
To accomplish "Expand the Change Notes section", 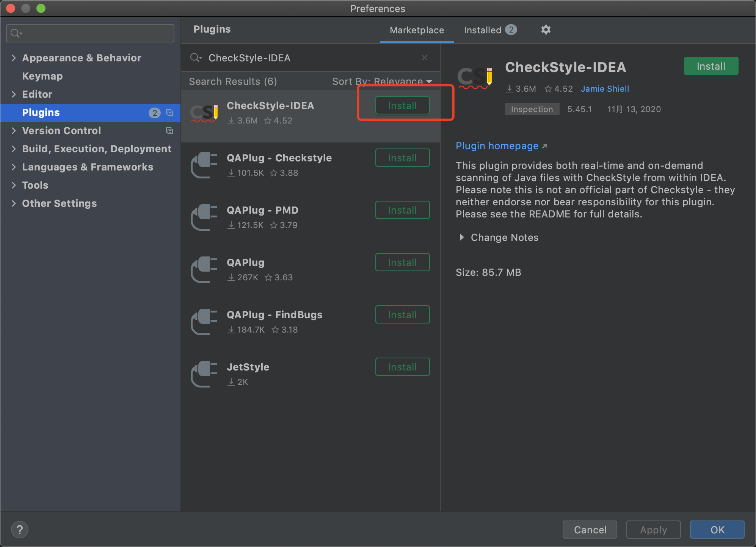I will point(462,237).
